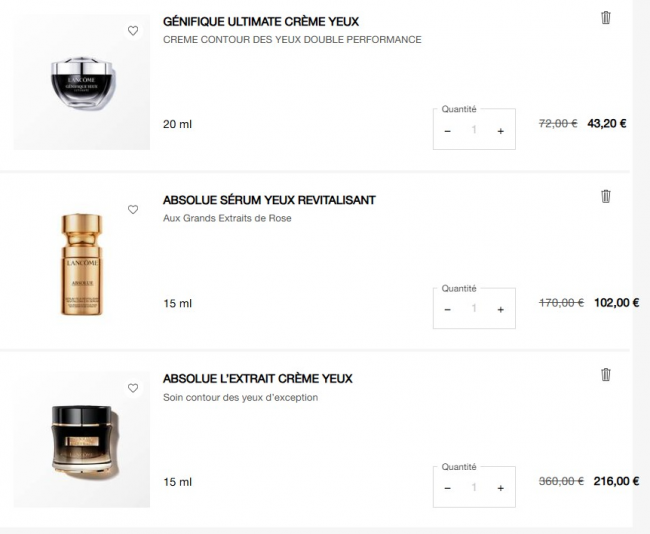Open Absolue Sérum Yeux Revitalisant product link
The image size is (650, 534).
[x=269, y=200]
